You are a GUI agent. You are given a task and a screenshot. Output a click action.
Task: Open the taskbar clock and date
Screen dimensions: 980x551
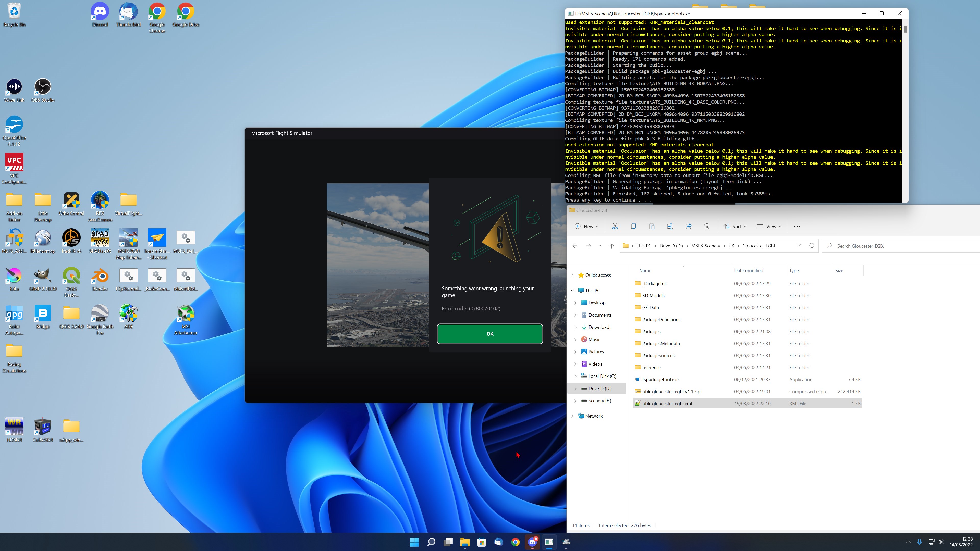tap(961, 542)
